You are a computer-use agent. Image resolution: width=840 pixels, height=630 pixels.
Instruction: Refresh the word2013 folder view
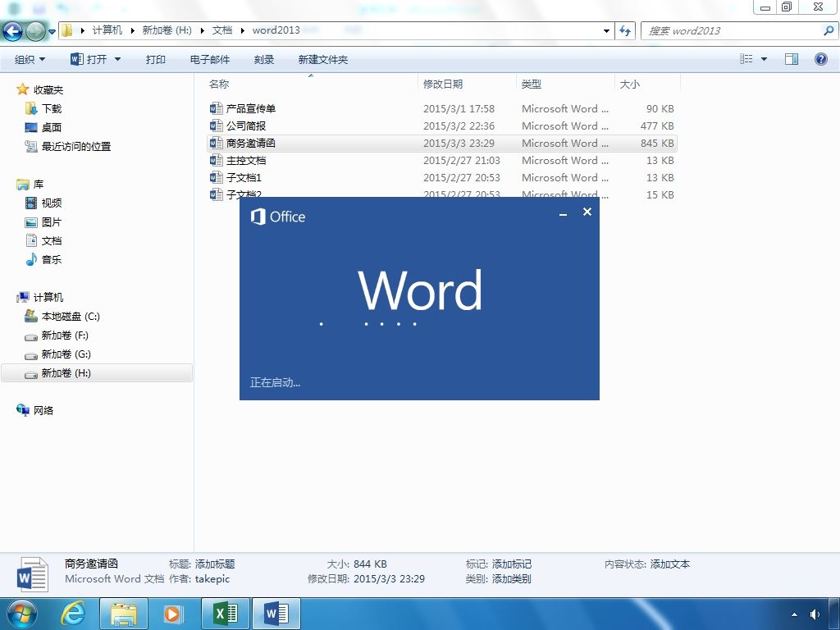[x=625, y=31]
